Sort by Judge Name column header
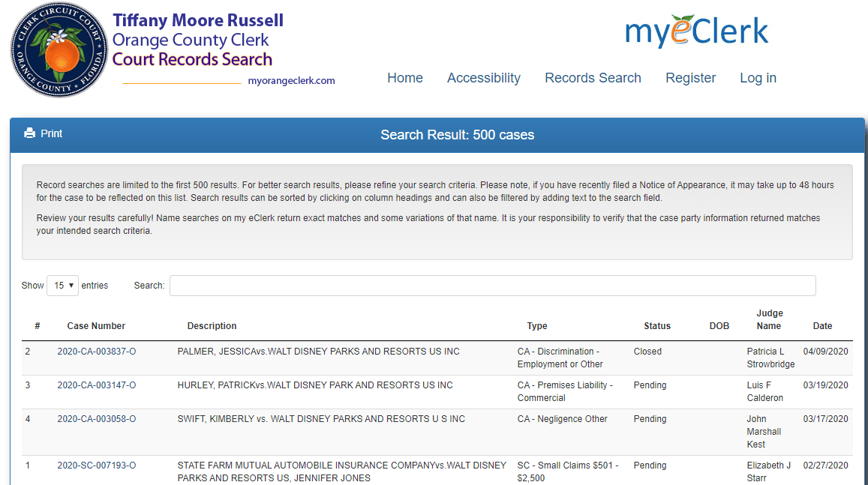Viewport: 868px width, 485px height. (769, 319)
